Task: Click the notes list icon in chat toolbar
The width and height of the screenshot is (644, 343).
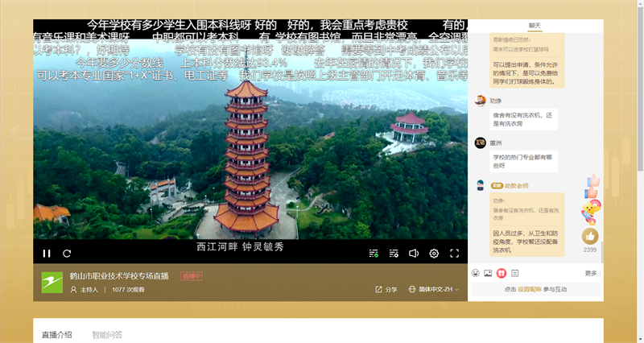Action: 514,273
